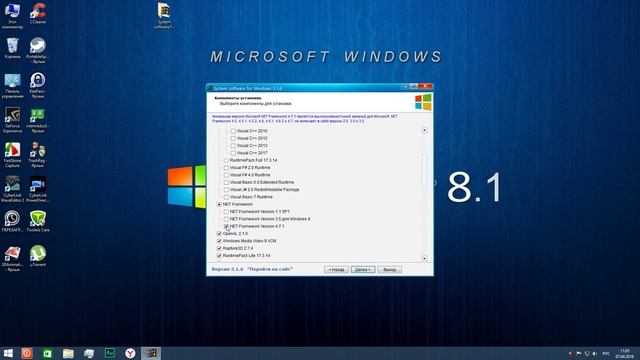
Task: Check the RuntimePack Full 17.3.14 checkbox
Action: (x=226, y=160)
